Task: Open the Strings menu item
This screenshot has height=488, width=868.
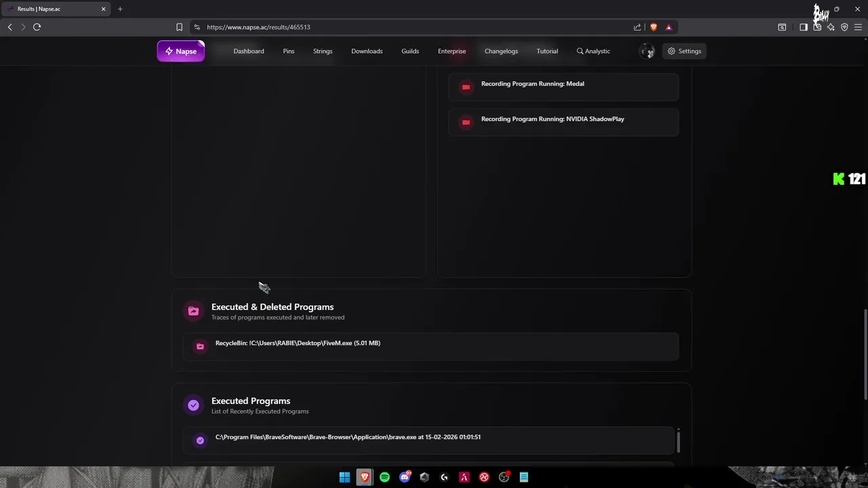Action: [323, 51]
